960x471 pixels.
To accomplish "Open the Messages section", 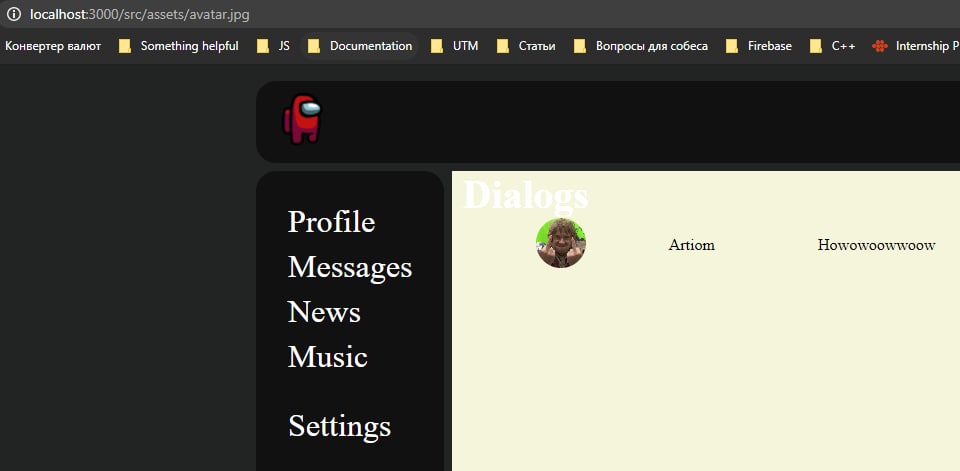I will [x=350, y=267].
